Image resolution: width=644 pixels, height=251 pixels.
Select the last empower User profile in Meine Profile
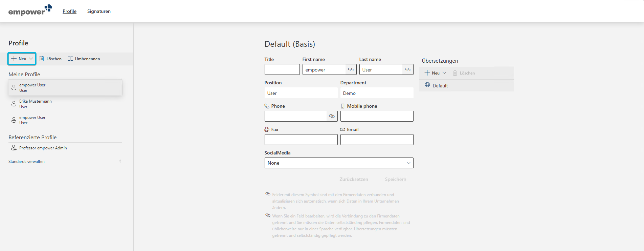click(65, 120)
